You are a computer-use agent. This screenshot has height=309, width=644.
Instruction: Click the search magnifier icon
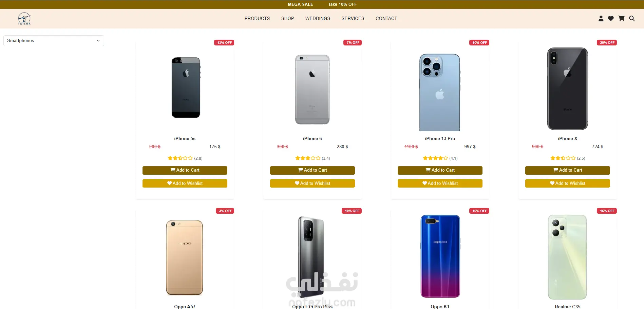point(632,19)
